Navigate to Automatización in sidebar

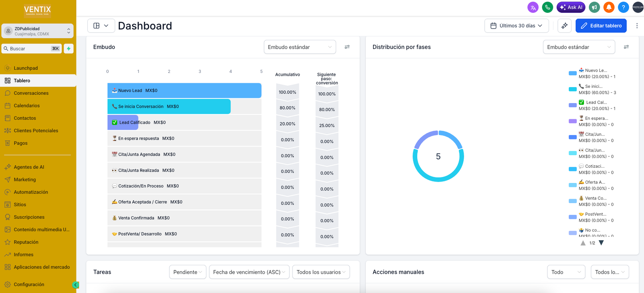click(x=31, y=192)
